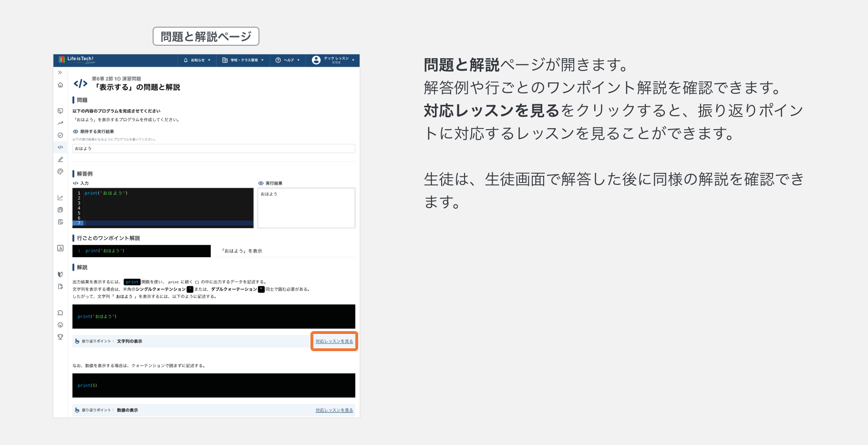Click the 「おはよう」を表示 explanation text
Viewport: 868px width, 445px height.
coord(241,251)
